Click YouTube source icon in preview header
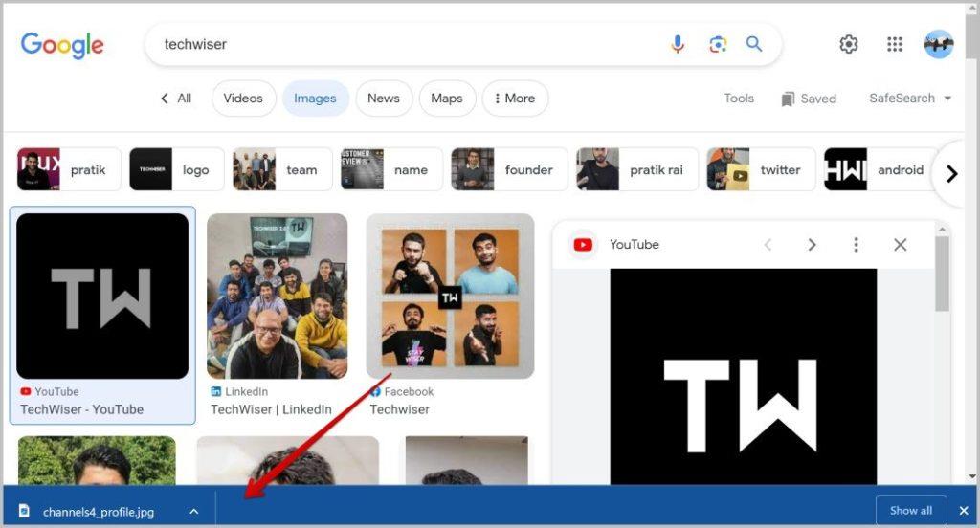The height and width of the screenshot is (528, 980). (x=583, y=245)
